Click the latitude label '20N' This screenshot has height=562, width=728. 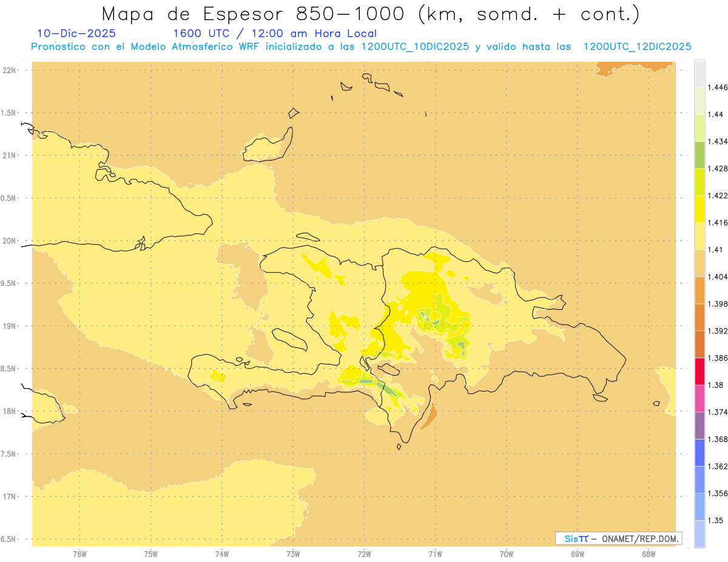pos(9,241)
